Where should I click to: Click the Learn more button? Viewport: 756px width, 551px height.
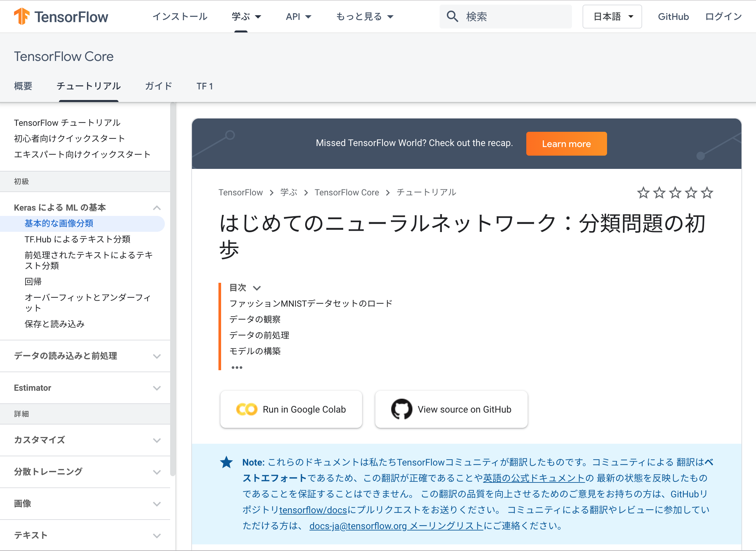(x=566, y=144)
